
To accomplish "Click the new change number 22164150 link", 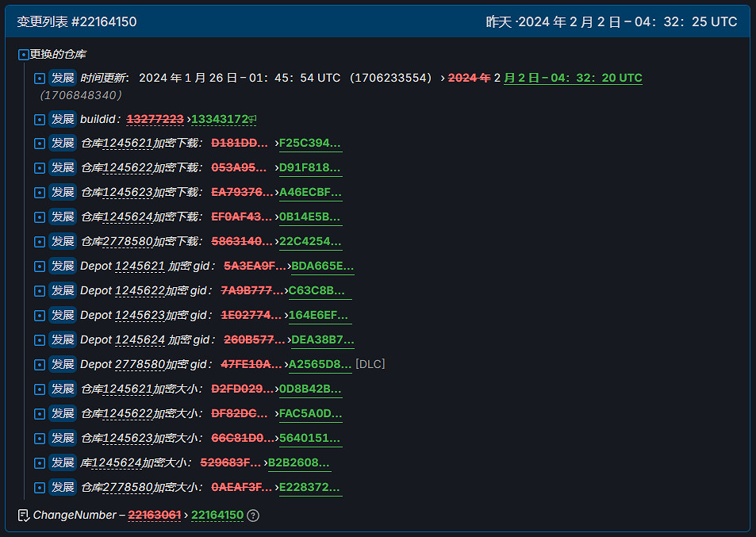I will click(x=217, y=516).
